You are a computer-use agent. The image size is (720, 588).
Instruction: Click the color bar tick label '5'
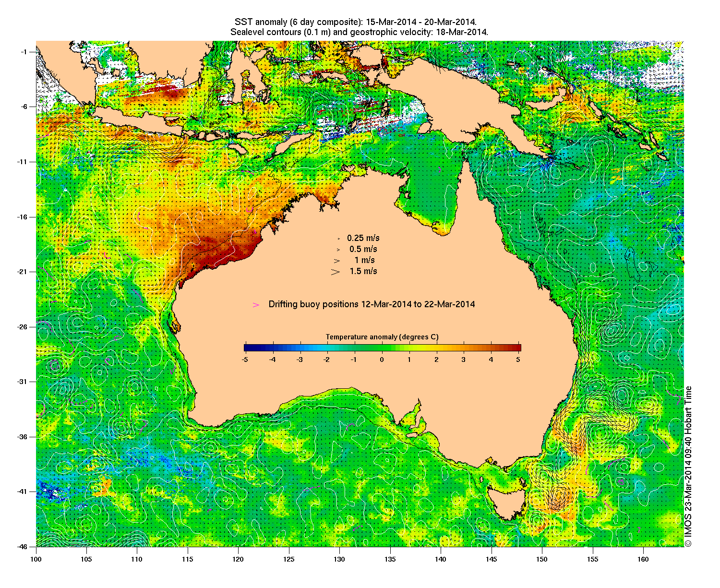(518, 359)
